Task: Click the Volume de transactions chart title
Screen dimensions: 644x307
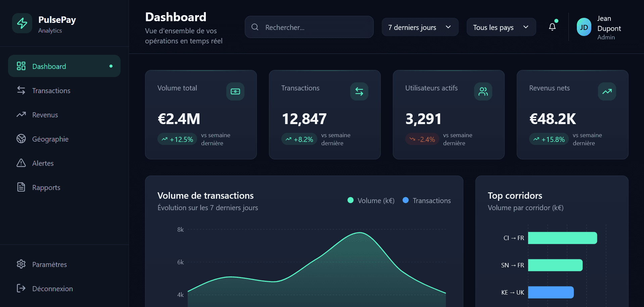Action: pos(205,195)
